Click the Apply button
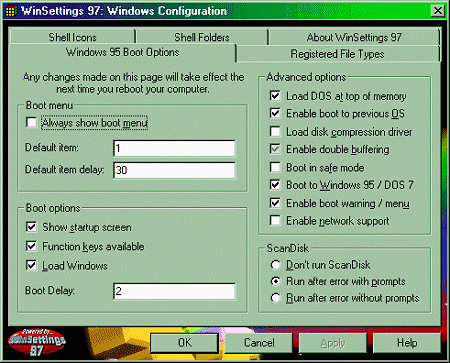This screenshot has height=363, width=450. [333, 343]
